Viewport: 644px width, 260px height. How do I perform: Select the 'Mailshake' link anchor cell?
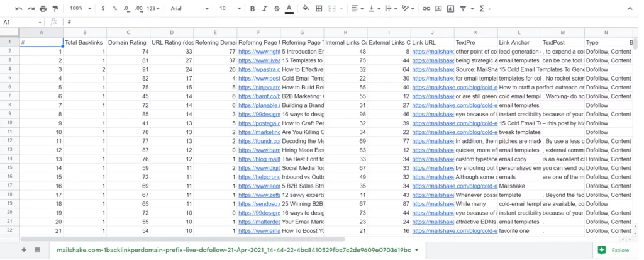pos(519,186)
